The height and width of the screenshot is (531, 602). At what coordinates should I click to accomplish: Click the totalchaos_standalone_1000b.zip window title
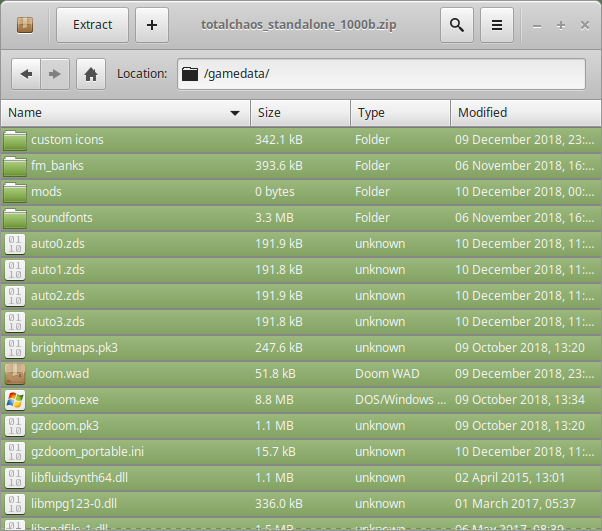(299, 25)
